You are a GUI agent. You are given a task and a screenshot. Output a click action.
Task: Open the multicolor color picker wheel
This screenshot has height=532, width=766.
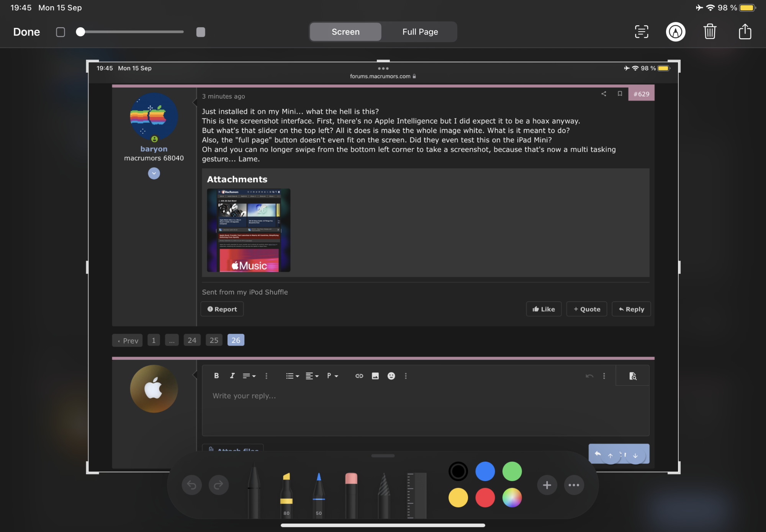[x=512, y=498]
